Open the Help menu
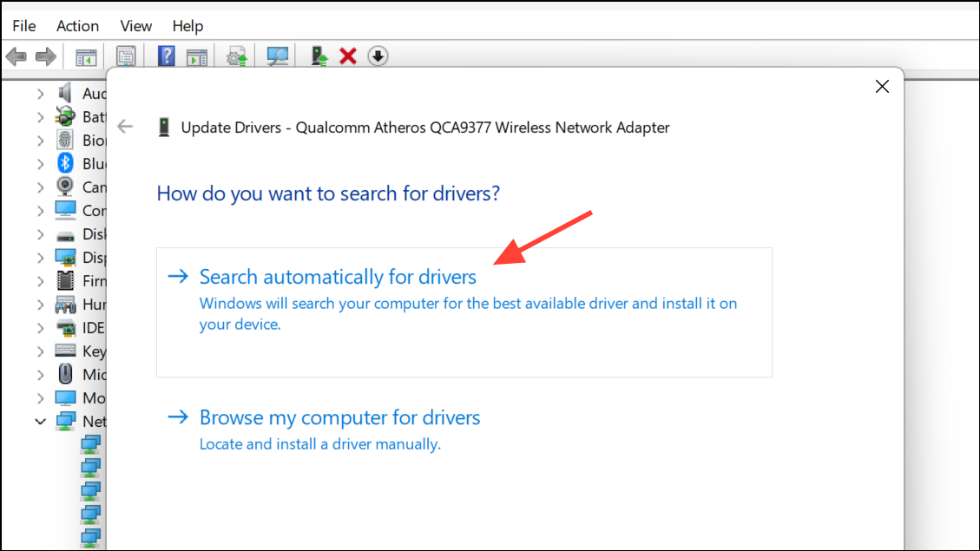The height and width of the screenshot is (551, 980). pos(187,26)
